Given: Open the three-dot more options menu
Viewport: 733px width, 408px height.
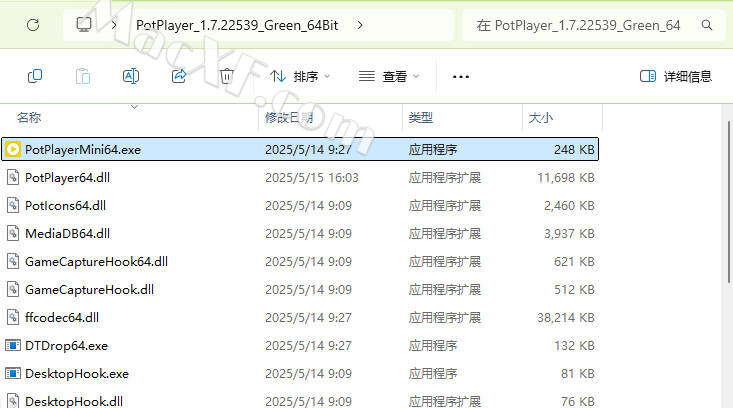Looking at the screenshot, I should click(460, 77).
